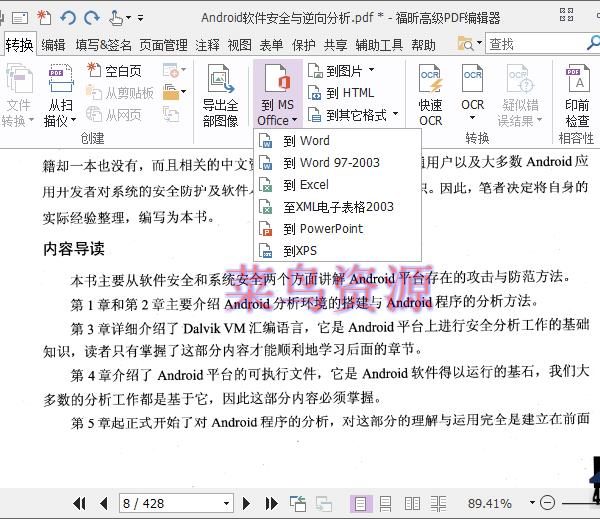Click the Redo arrow in title bar

tap(92, 17)
